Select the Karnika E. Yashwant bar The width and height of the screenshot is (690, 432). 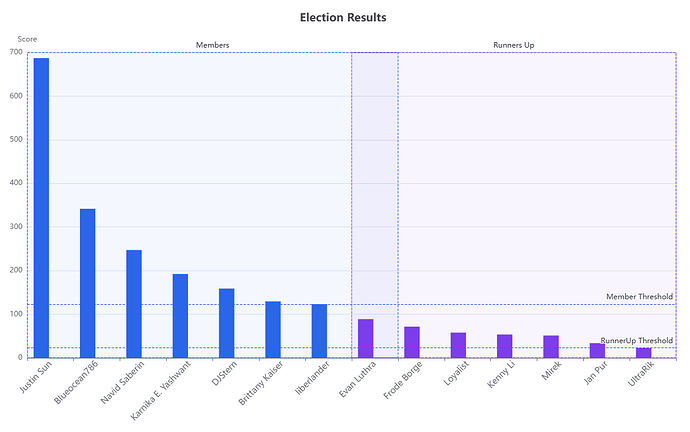click(x=180, y=315)
